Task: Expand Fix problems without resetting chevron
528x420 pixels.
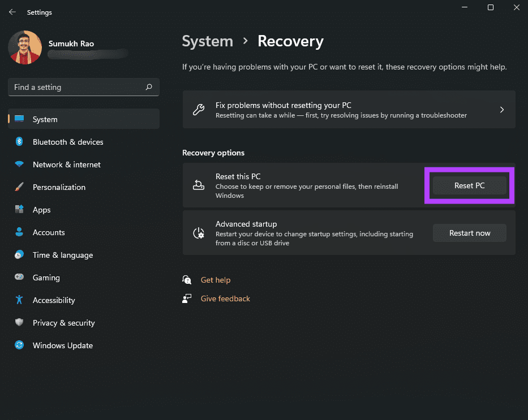Action: click(x=502, y=110)
